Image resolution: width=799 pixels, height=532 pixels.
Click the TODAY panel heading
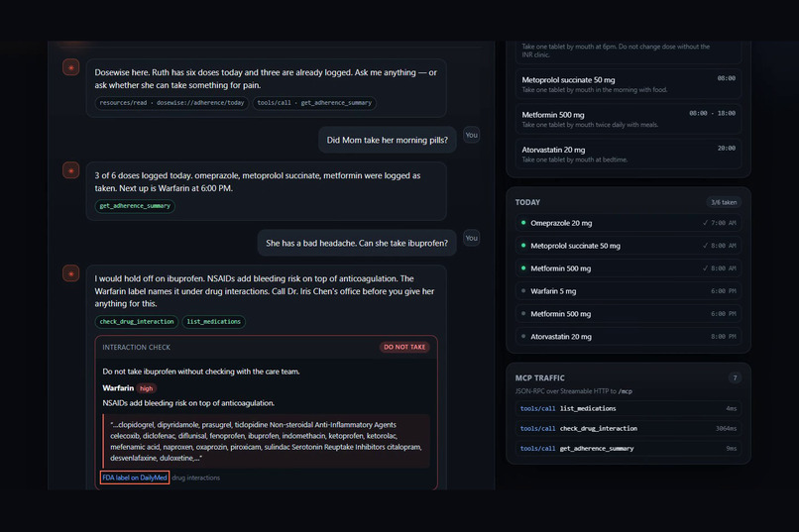[527, 202]
